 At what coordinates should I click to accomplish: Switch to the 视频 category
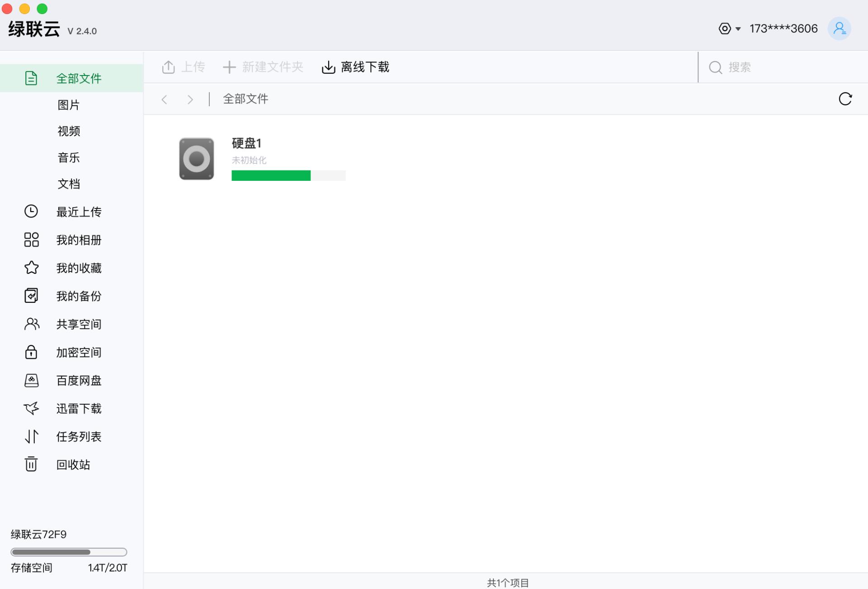click(x=68, y=131)
